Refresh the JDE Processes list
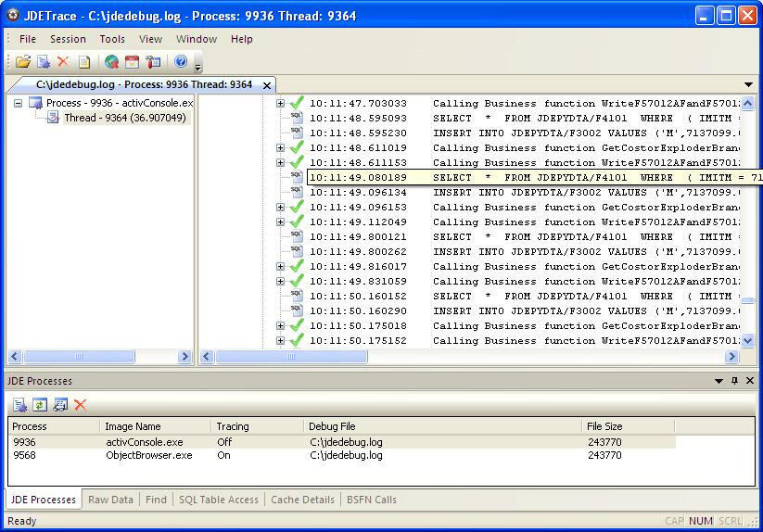 (40, 404)
